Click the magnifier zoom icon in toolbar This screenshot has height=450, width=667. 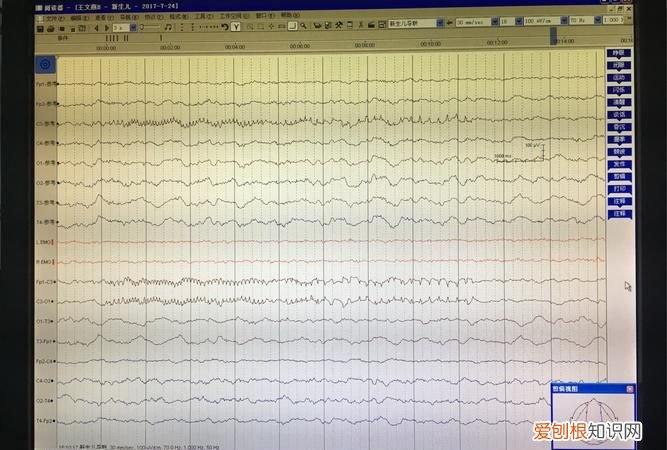point(303,29)
